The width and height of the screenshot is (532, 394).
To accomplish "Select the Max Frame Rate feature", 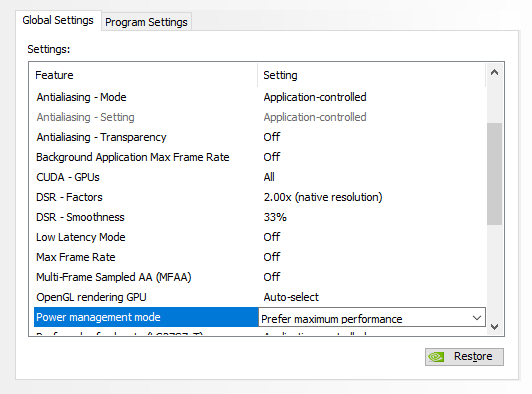I will click(76, 258).
